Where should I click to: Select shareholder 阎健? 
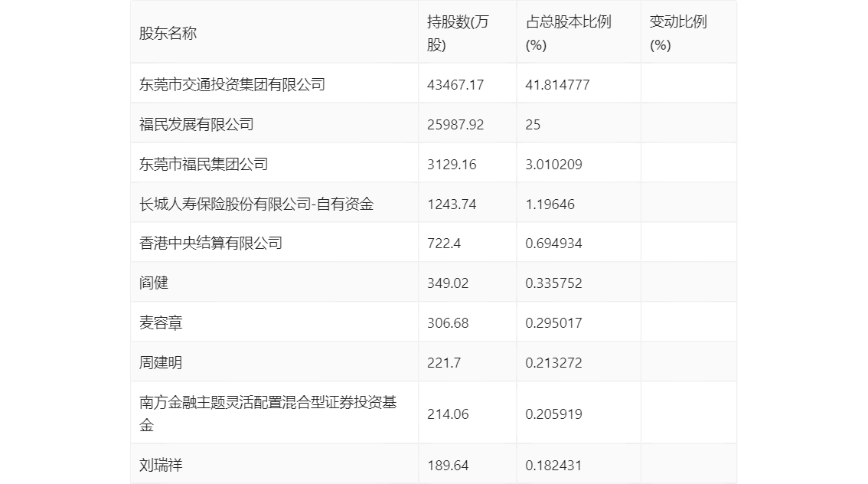153,283
